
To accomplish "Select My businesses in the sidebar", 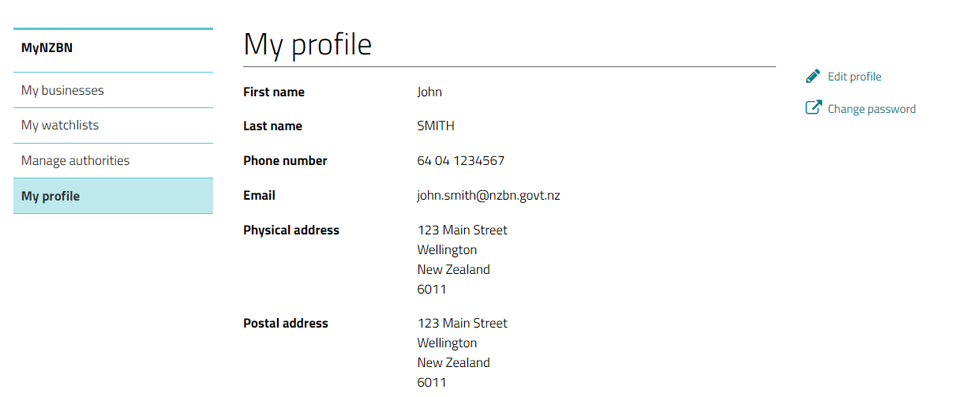I will click(x=113, y=90).
